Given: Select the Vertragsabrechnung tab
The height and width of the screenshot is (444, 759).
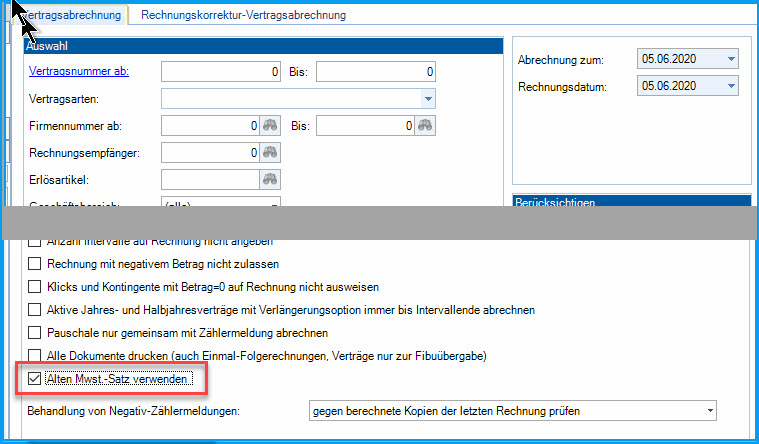Looking at the screenshot, I should tap(72, 15).
